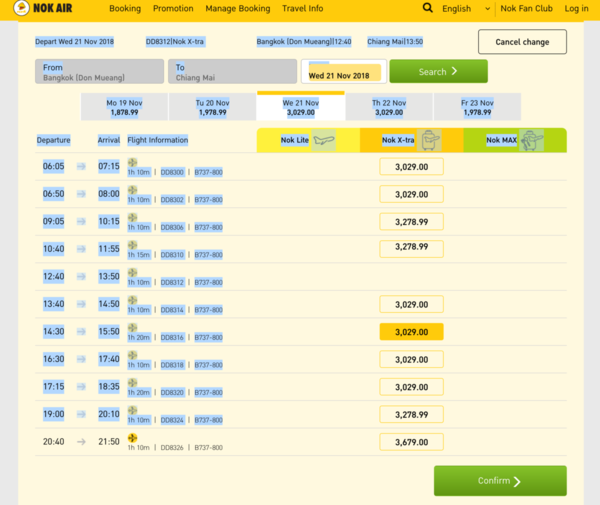Select 3,278.99 fare for 09:05 flight
600x505 pixels.
coord(411,222)
